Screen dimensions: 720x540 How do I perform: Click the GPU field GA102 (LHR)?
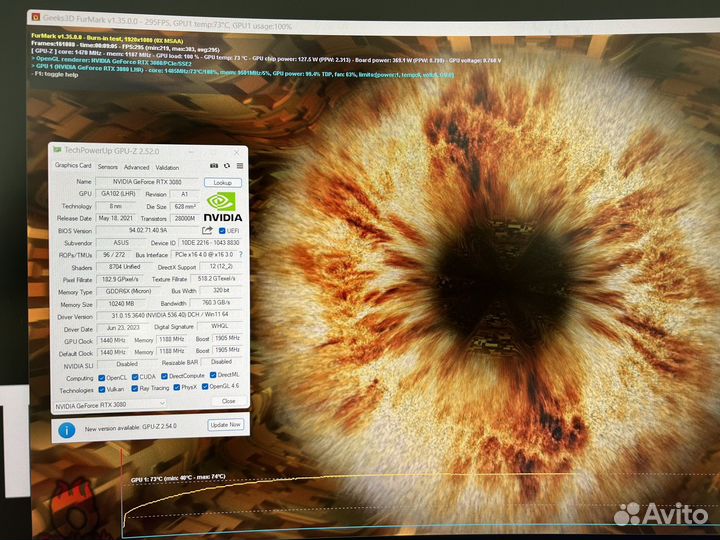[x=118, y=194]
